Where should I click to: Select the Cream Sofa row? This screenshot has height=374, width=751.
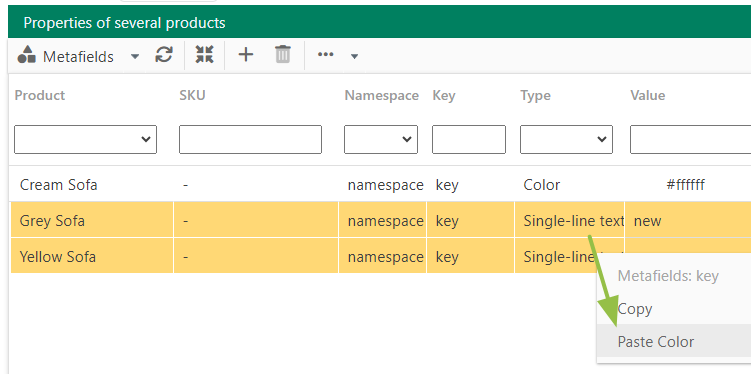point(380,184)
